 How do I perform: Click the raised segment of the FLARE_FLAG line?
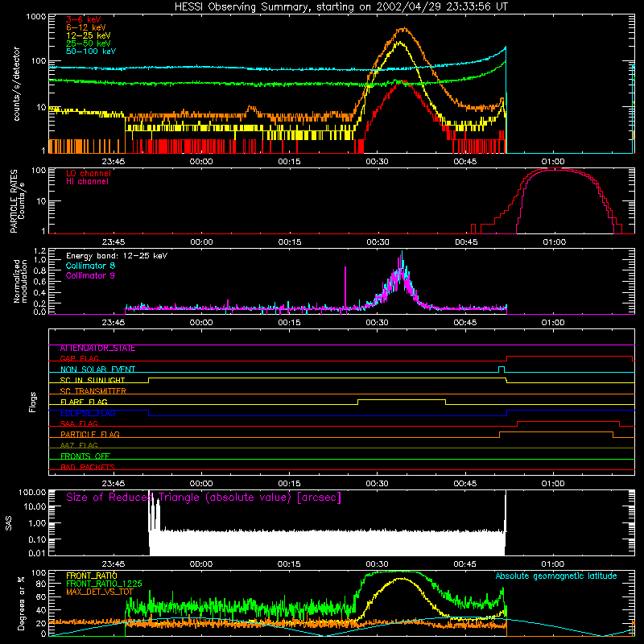pos(402,399)
